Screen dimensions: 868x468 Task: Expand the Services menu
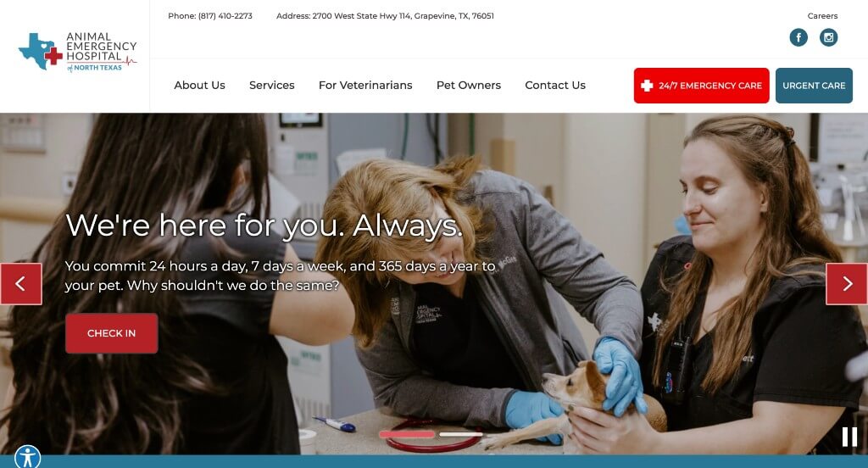(272, 86)
